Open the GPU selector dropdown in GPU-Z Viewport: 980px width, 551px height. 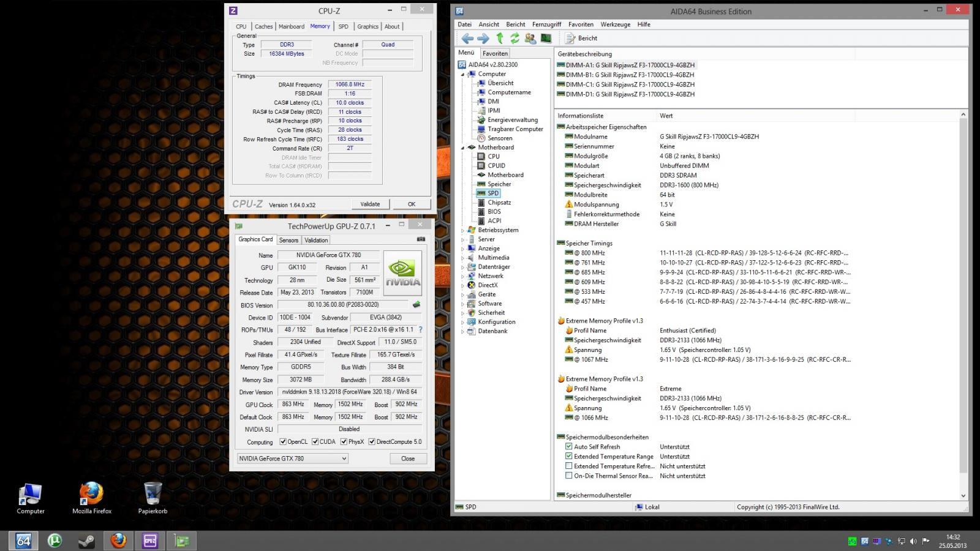coord(292,459)
